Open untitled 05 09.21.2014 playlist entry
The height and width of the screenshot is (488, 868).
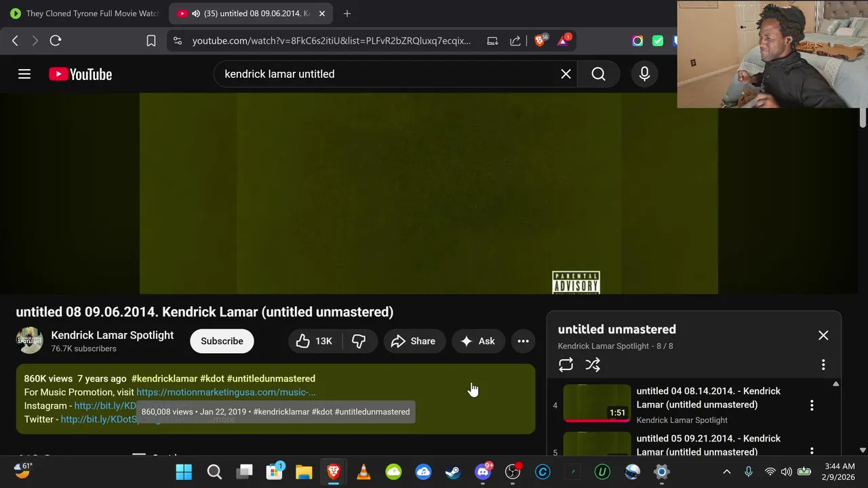pos(708,445)
